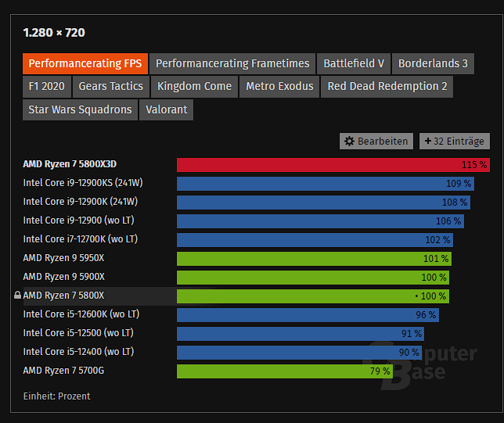
Task: Click the red 115 % bar
Action: coord(333,165)
